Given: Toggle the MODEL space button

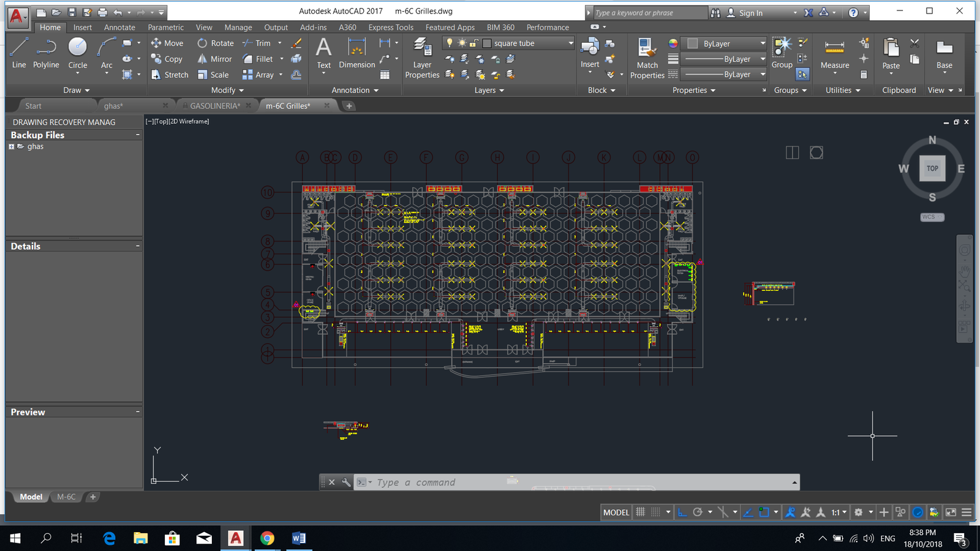Looking at the screenshot, I should pyautogui.click(x=616, y=512).
